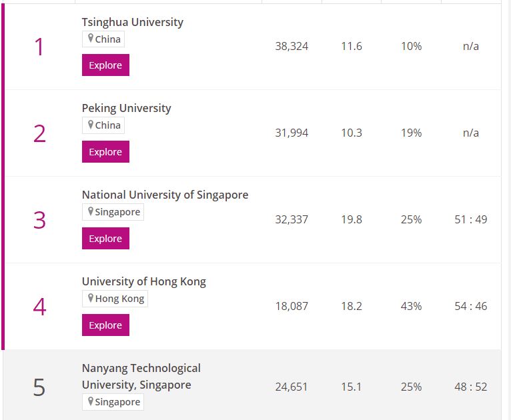Open University of Hong Kong page
The width and height of the screenshot is (511, 420).
143,281
